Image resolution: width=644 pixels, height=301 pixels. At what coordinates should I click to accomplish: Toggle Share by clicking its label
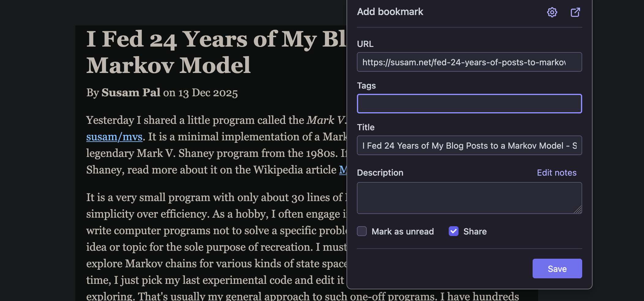pos(475,232)
